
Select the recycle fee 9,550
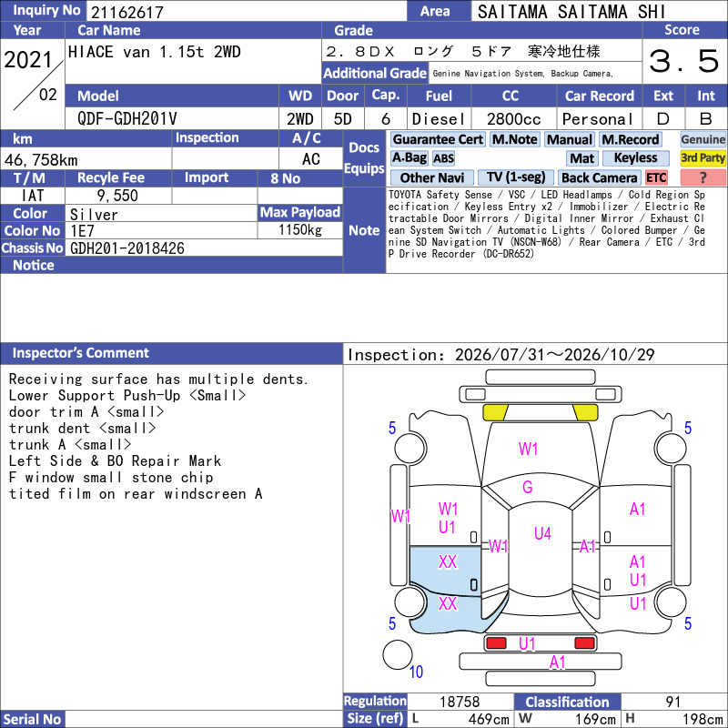tap(117, 196)
